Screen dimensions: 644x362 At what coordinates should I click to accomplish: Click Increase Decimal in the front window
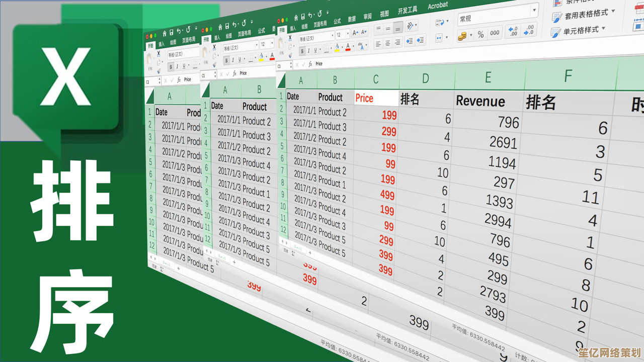coord(513,31)
